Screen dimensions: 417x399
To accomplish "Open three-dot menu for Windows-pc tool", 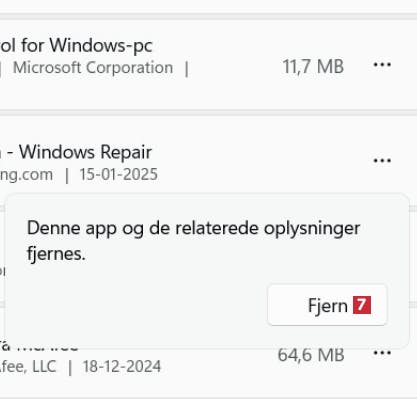I will [x=382, y=64].
